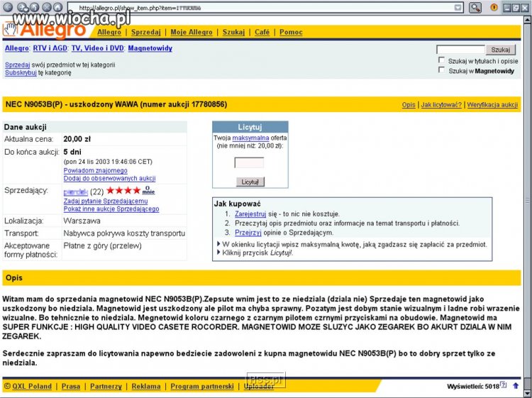Viewport: 532px width, 398px height.
Task: Click the Licytuj! bid button
Action: click(x=250, y=182)
